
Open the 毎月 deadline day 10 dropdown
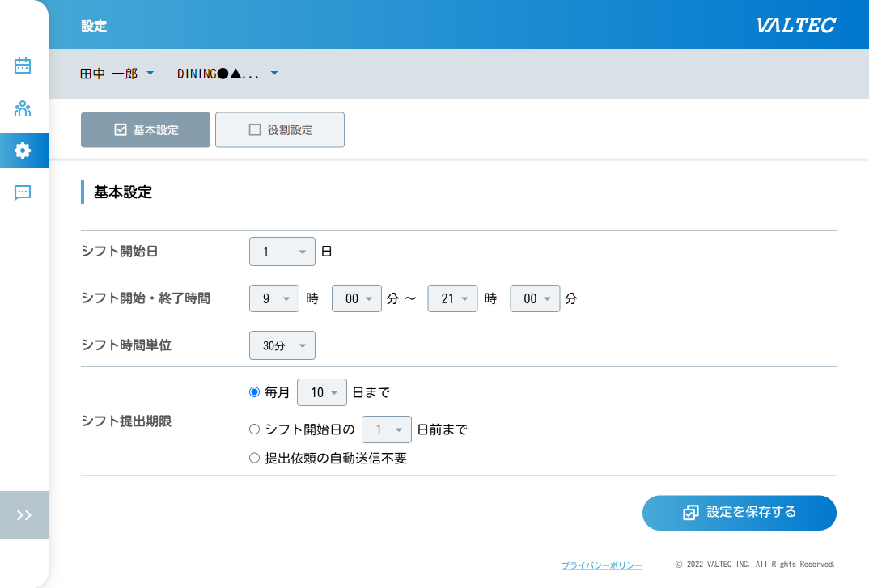(x=322, y=392)
